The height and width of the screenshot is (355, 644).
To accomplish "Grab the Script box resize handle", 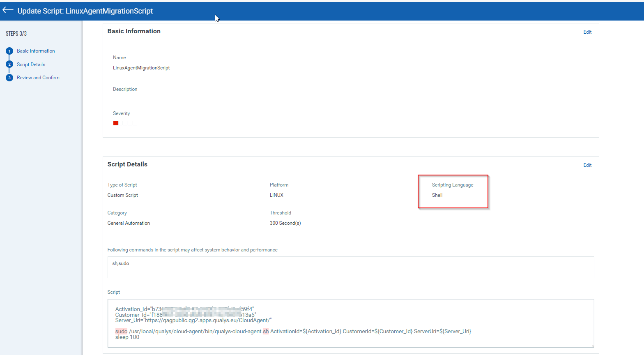I will point(592,346).
